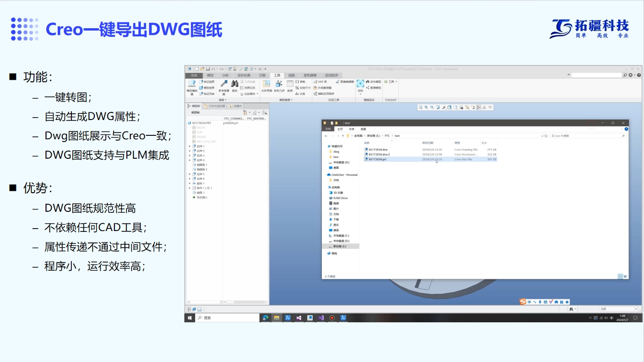
Task: Open Explorer's 查看 ribbon tab
Action: (363, 129)
